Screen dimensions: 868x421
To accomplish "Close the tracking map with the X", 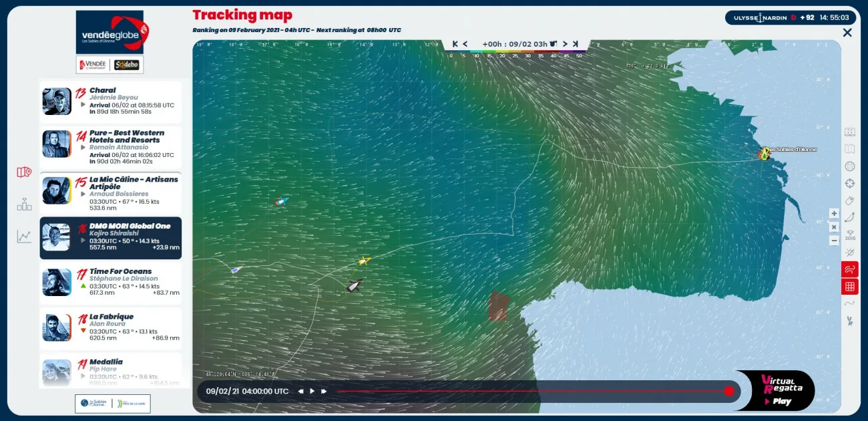I will click(847, 32).
